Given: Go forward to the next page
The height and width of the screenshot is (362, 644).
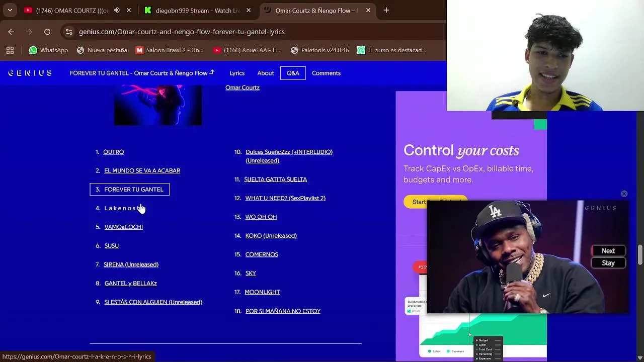Looking at the screenshot, I should coord(29,32).
